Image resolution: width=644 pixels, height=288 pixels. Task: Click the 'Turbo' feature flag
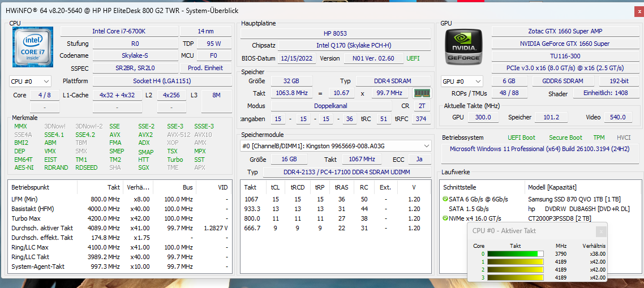point(175,160)
